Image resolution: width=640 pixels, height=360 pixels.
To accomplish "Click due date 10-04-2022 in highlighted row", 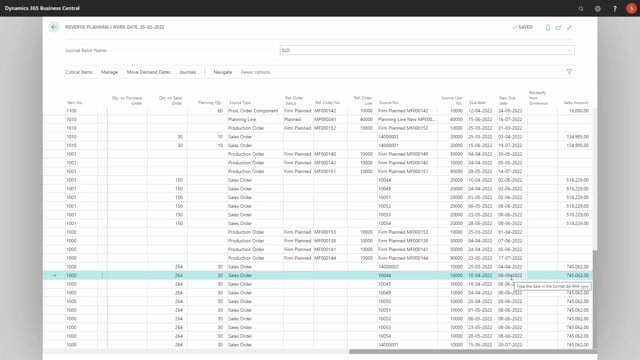I will (480, 276).
